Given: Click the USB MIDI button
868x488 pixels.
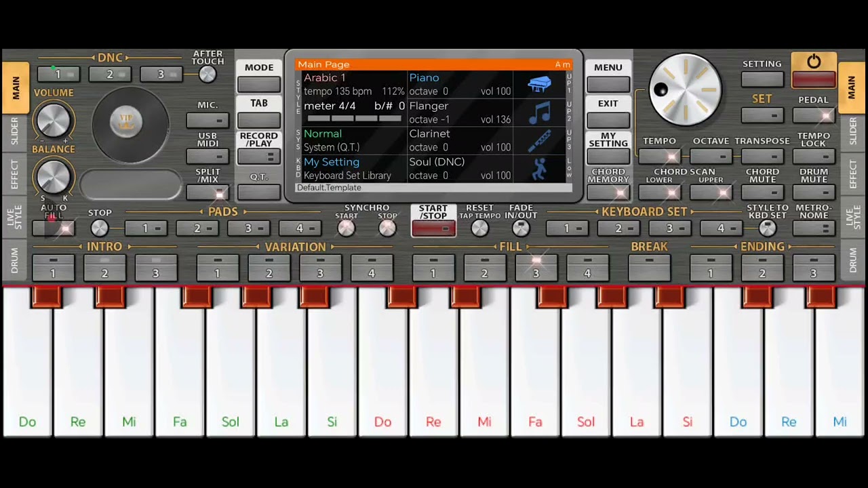Looking at the screenshot, I should (208, 157).
